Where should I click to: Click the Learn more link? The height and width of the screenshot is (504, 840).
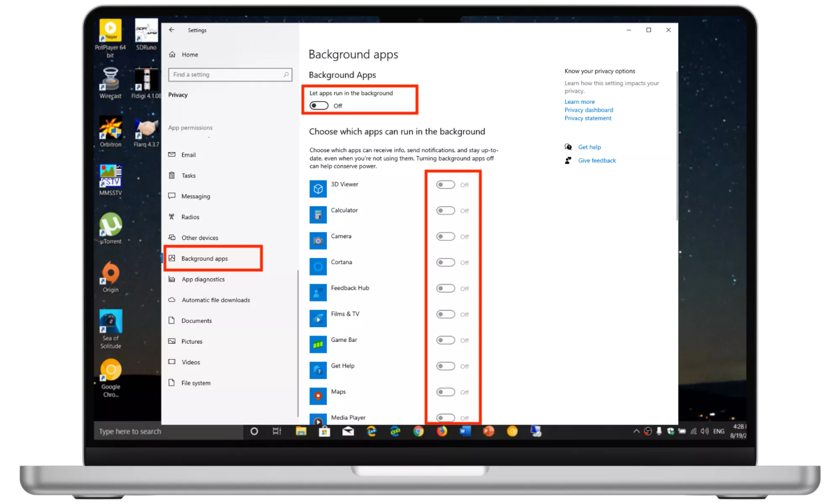coord(579,102)
